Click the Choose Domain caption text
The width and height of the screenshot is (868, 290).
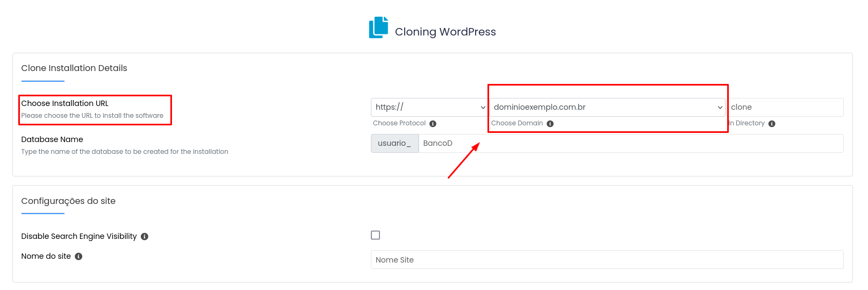(x=517, y=123)
